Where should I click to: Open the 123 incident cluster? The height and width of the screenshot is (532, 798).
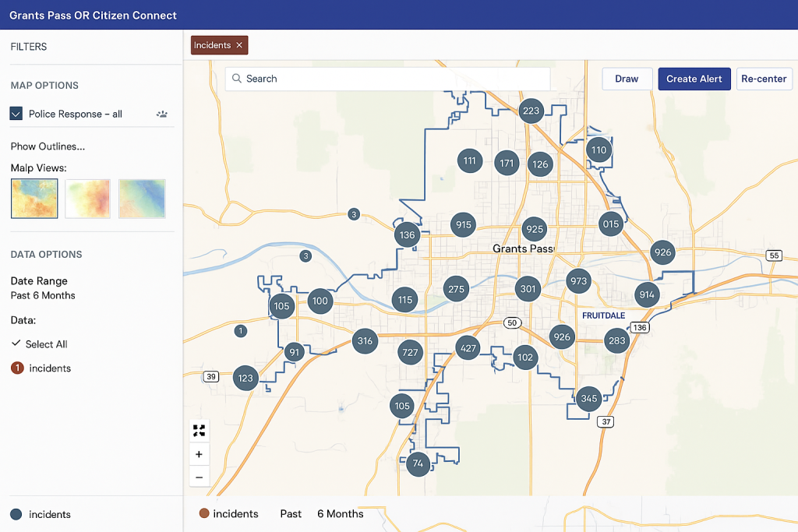[x=245, y=378]
